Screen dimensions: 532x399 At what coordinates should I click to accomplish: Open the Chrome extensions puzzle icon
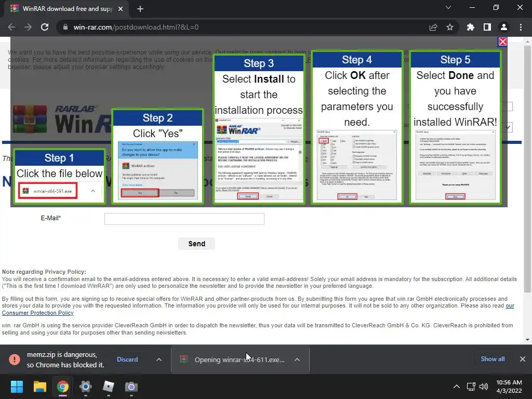coord(470,27)
